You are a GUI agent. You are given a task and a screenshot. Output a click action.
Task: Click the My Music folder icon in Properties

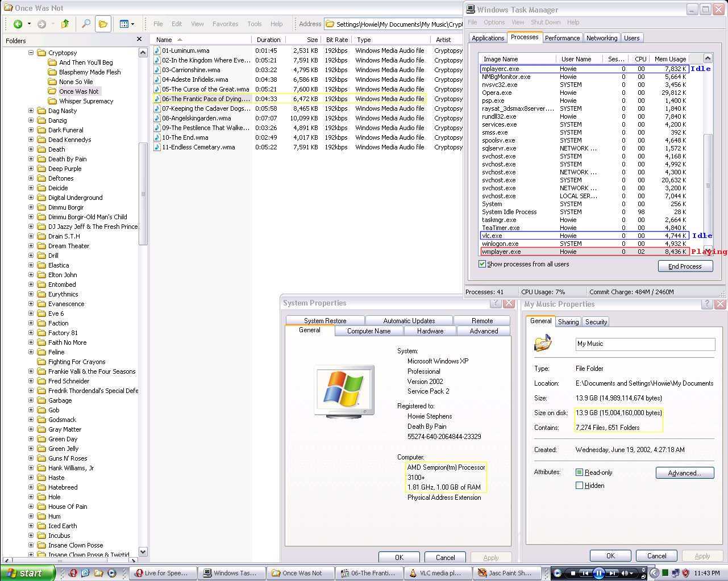[x=543, y=342]
